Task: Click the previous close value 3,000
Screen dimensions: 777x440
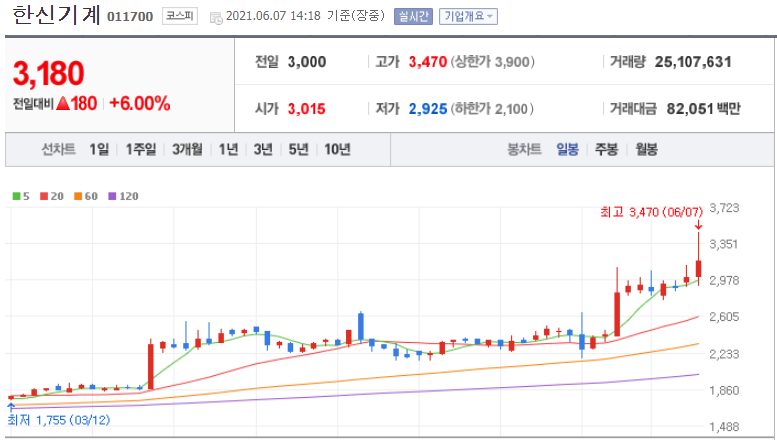Action: (307, 62)
